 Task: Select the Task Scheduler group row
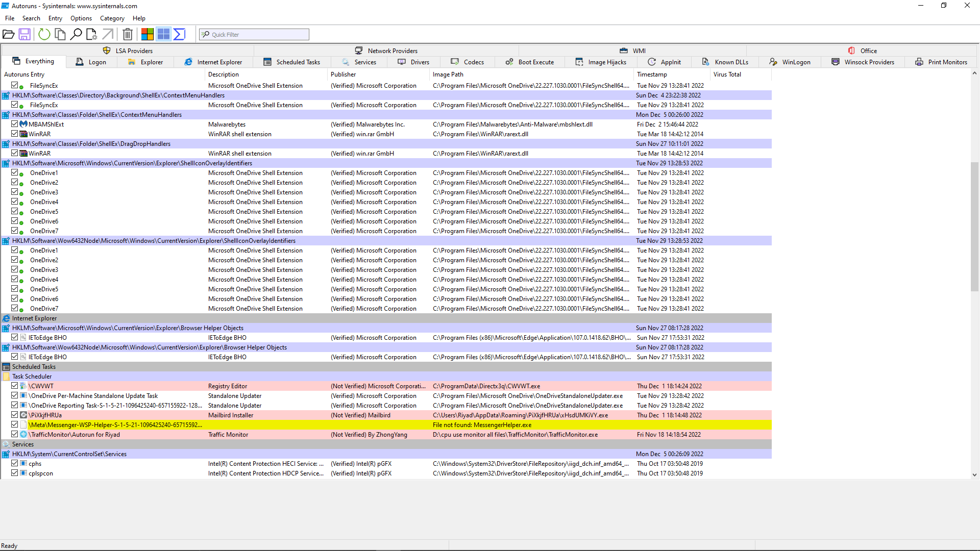point(32,377)
